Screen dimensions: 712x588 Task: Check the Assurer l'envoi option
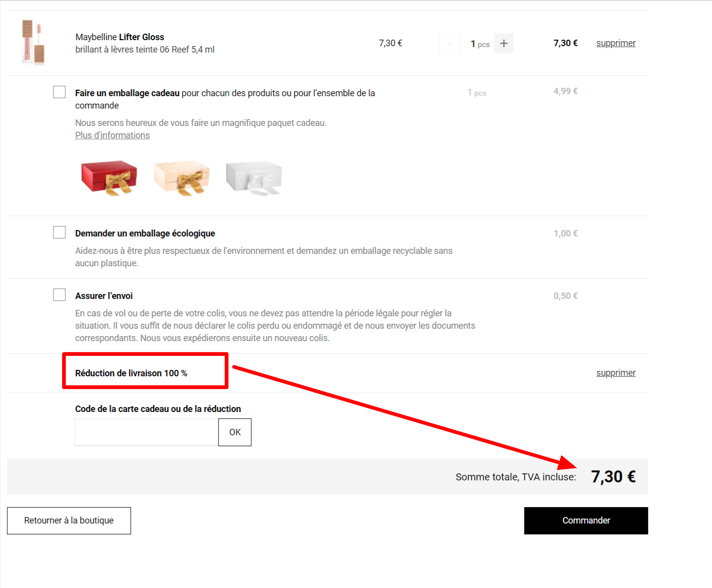[59, 295]
